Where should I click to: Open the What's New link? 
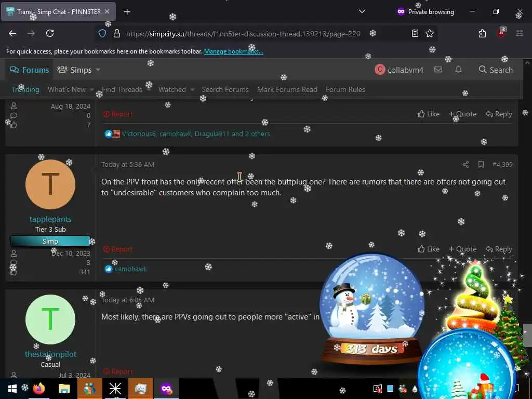[x=66, y=89]
